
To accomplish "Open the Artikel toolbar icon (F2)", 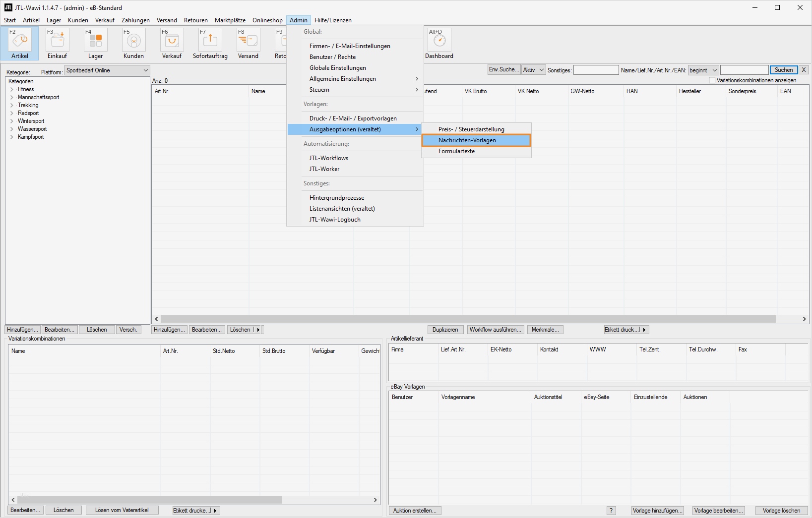I will (20, 44).
